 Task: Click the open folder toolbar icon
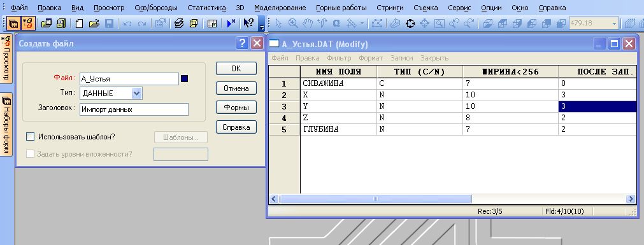click(x=94, y=24)
